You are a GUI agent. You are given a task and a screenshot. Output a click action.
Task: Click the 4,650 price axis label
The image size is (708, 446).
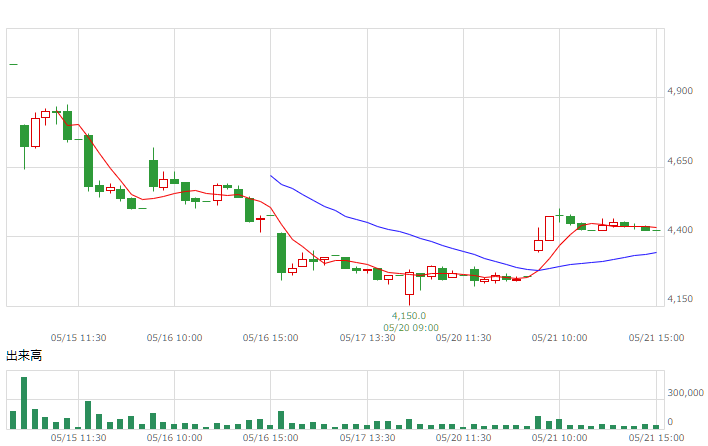[680, 161]
